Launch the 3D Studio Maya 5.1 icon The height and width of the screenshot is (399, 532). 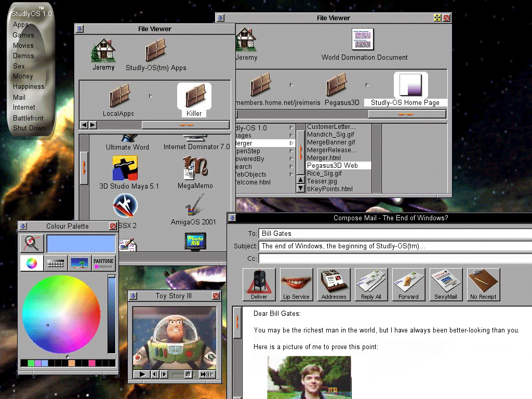pyautogui.click(x=125, y=168)
